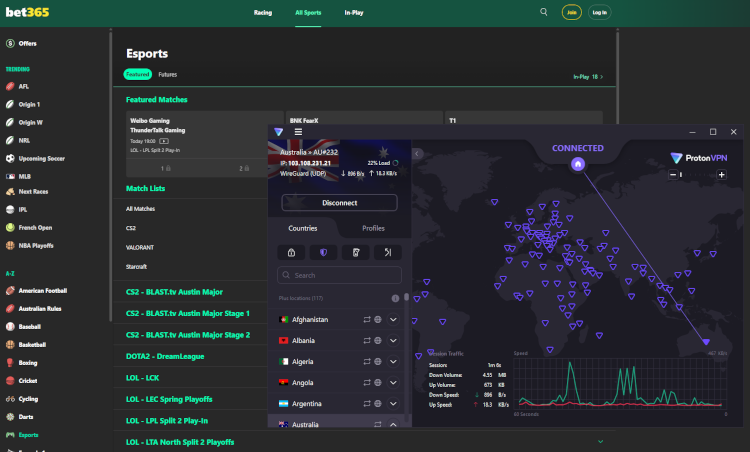750x452 pixels.
Task: Click the live stream icon on Weibo match
Action: point(164,141)
